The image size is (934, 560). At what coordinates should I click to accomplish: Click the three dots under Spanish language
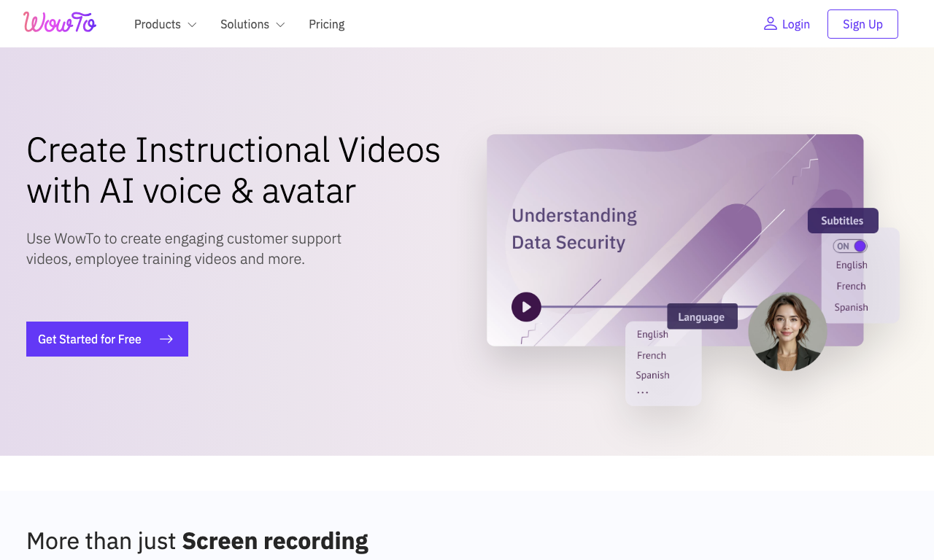642,393
